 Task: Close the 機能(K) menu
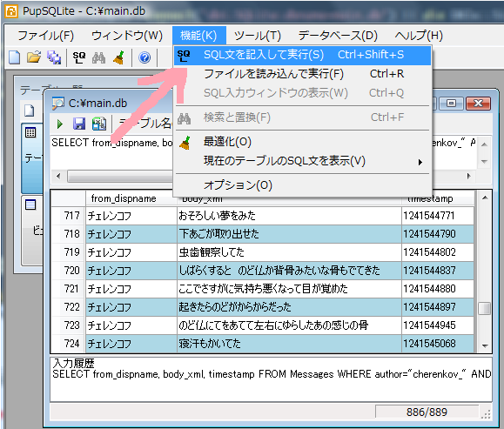click(x=198, y=36)
